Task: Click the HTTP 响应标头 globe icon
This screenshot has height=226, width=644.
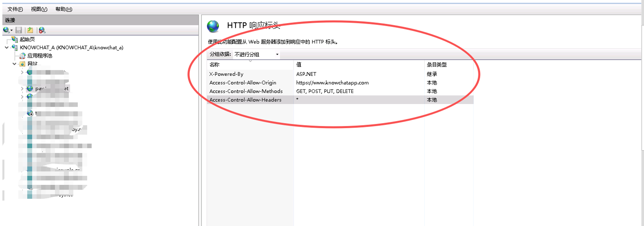Action: (213, 27)
